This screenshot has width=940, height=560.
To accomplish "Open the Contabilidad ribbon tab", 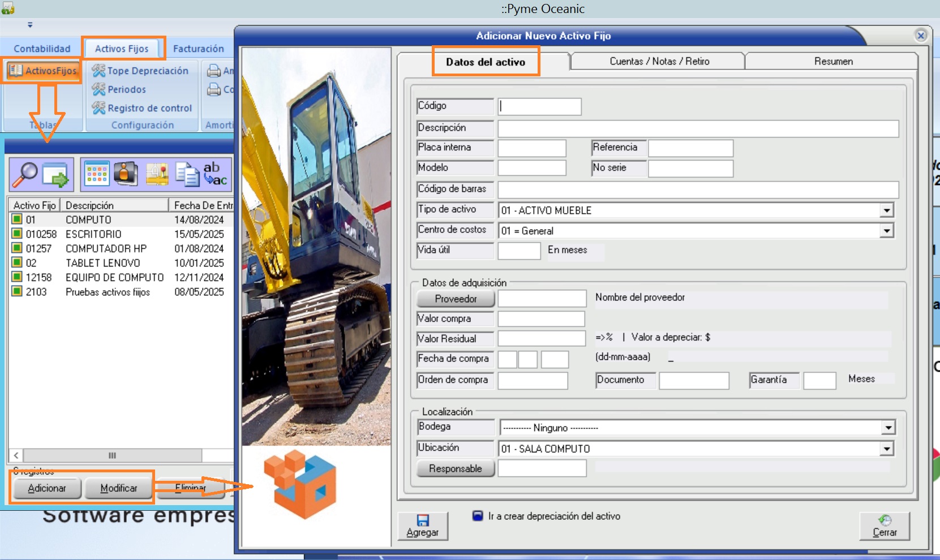I will click(x=42, y=49).
